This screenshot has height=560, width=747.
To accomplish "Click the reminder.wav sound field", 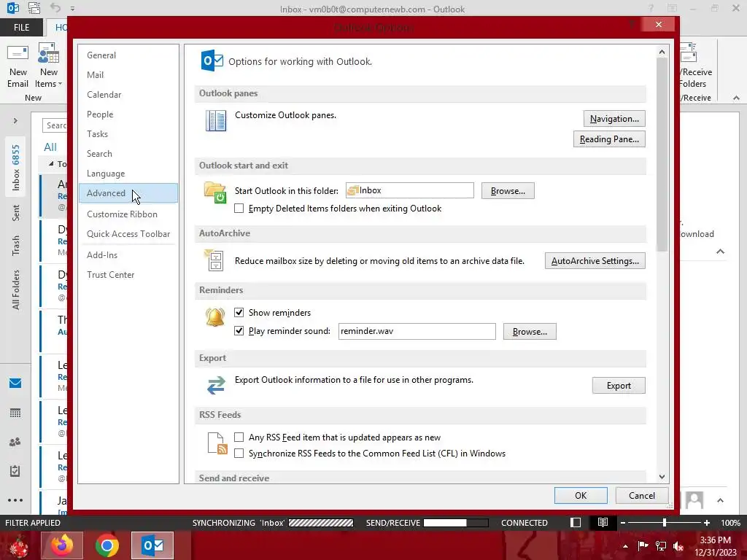I will click(x=417, y=331).
